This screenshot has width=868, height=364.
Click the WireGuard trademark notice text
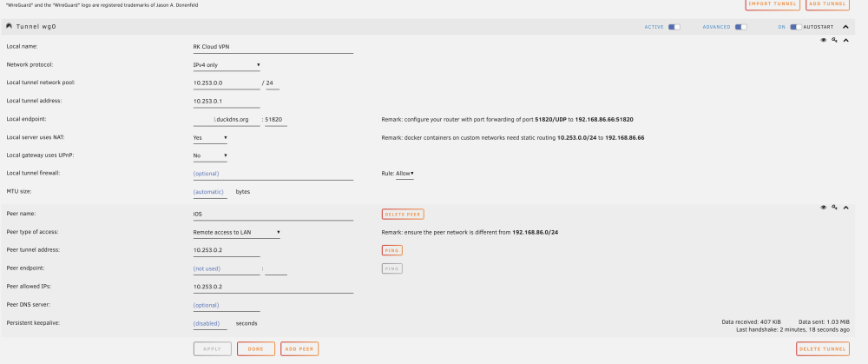coord(102,5)
